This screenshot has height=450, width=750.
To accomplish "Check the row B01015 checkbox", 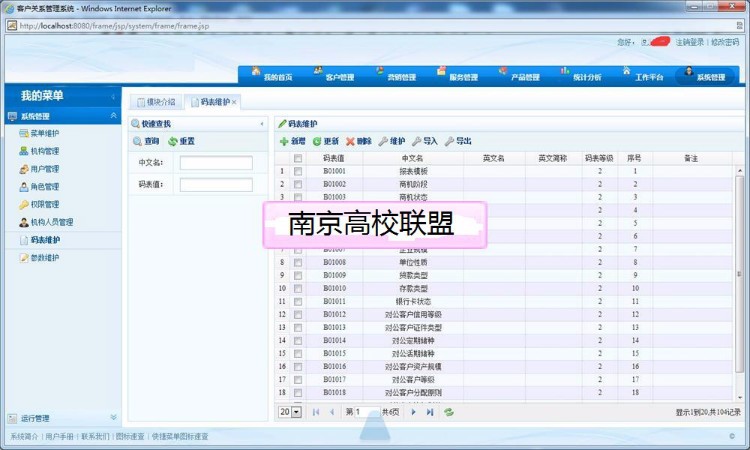I will point(298,354).
